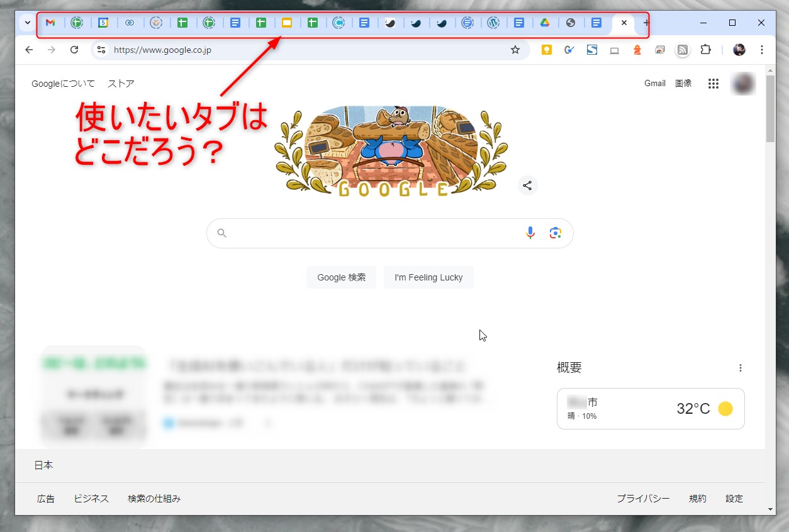Click the laptop extension icon

tap(615, 50)
